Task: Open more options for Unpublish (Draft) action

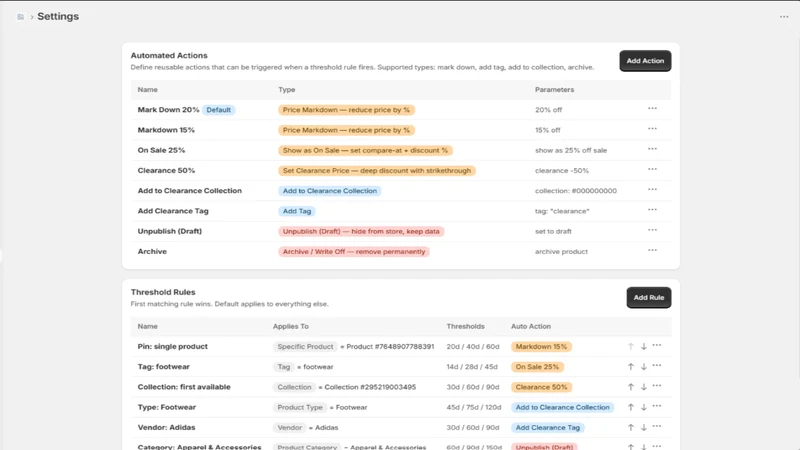Action: coord(652,230)
